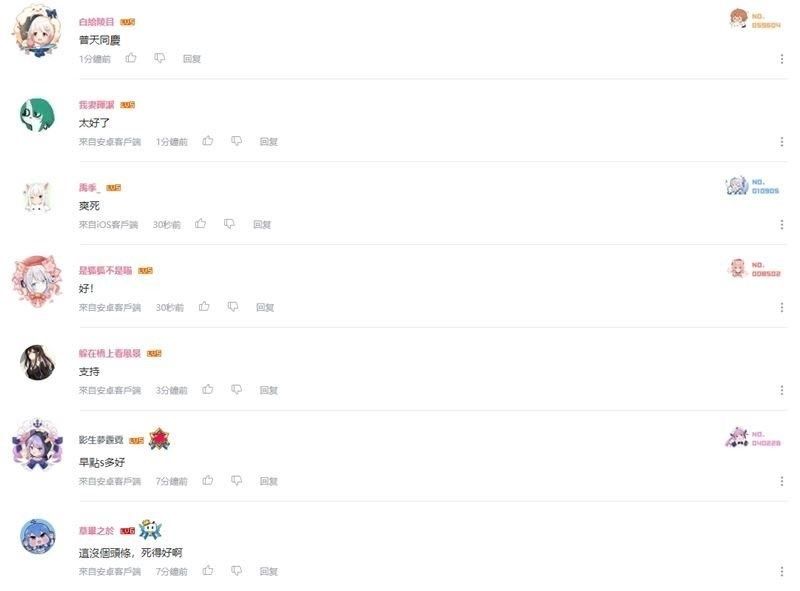The width and height of the screenshot is (800, 591).
Task: Like the 太好了 comment
Action: point(208,141)
